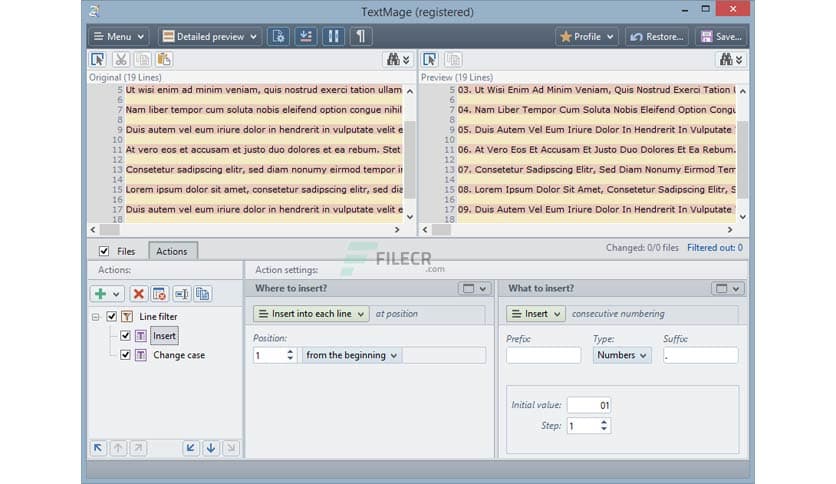Toggle the Insert action checkbox
This screenshot has height=484, width=836.
click(x=125, y=336)
